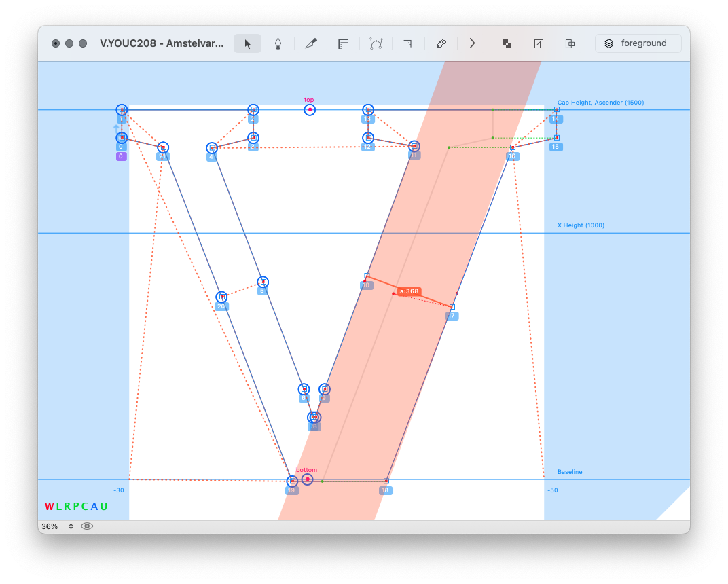Select the bottom anchor point
This screenshot has height=584, width=728.
pos(307,479)
